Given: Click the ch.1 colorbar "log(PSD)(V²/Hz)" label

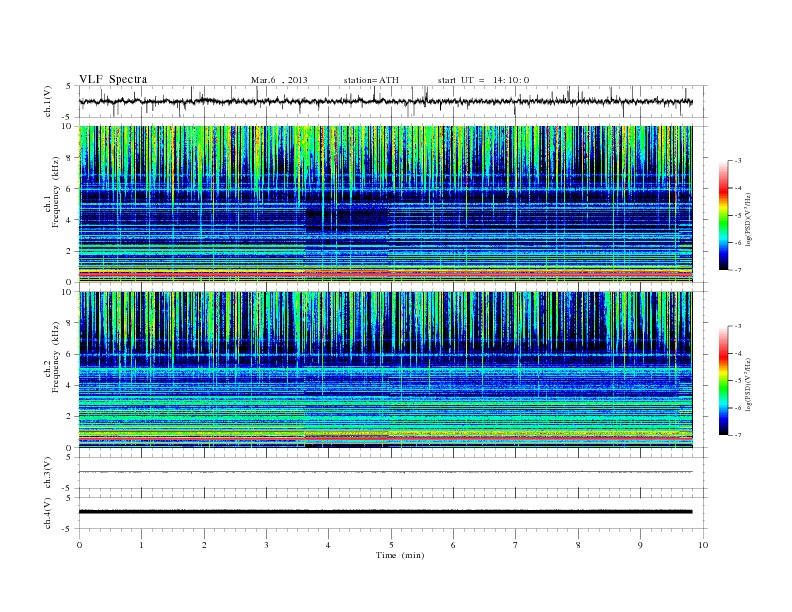Looking at the screenshot, I should [x=748, y=219].
